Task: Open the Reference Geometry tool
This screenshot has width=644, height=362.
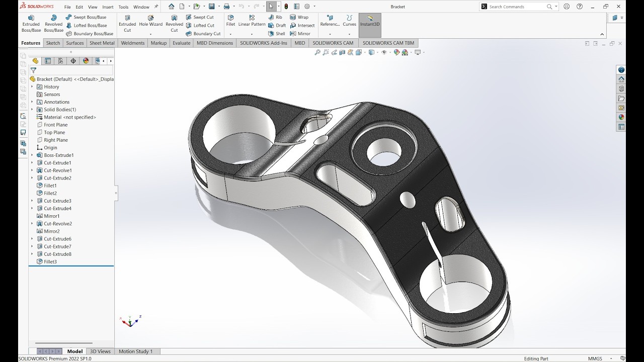Action: pyautogui.click(x=330, y=21)
